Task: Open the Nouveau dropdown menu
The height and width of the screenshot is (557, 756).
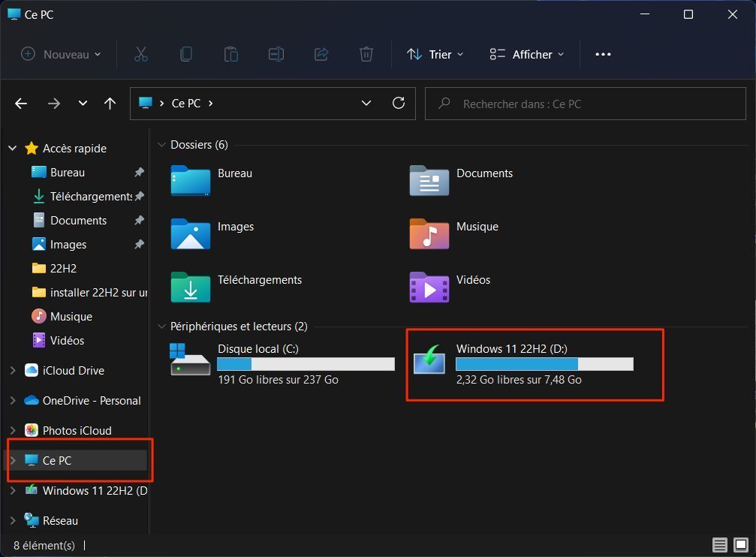Action: [x=62, y=54]
